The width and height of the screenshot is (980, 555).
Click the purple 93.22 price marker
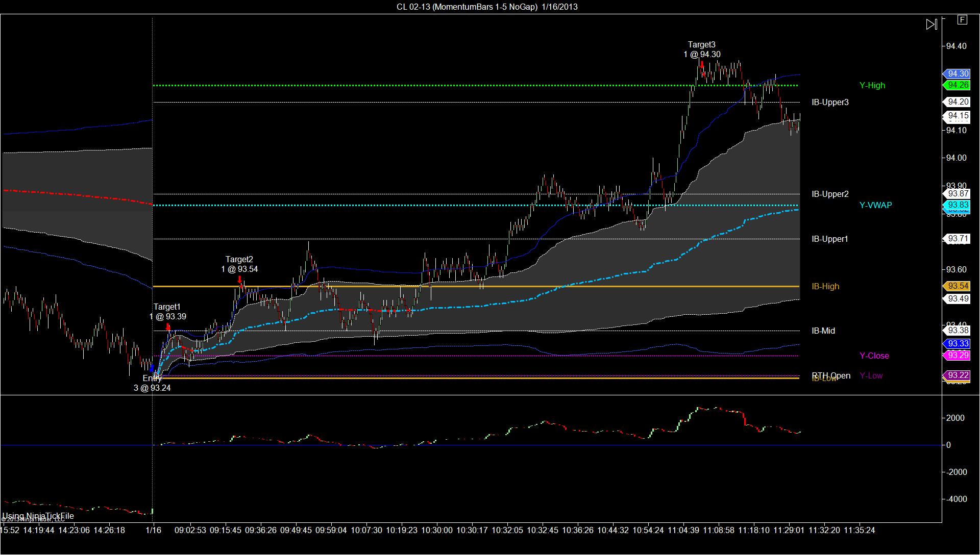[x=956, y=375]
